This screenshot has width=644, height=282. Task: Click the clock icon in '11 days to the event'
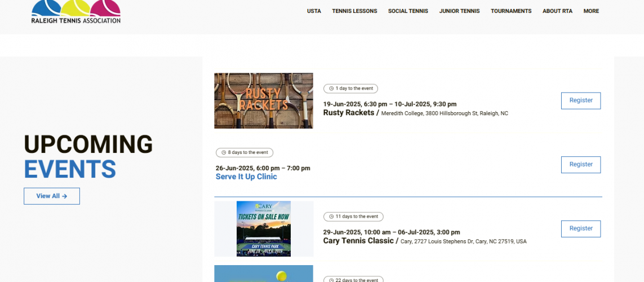[331, 217]
